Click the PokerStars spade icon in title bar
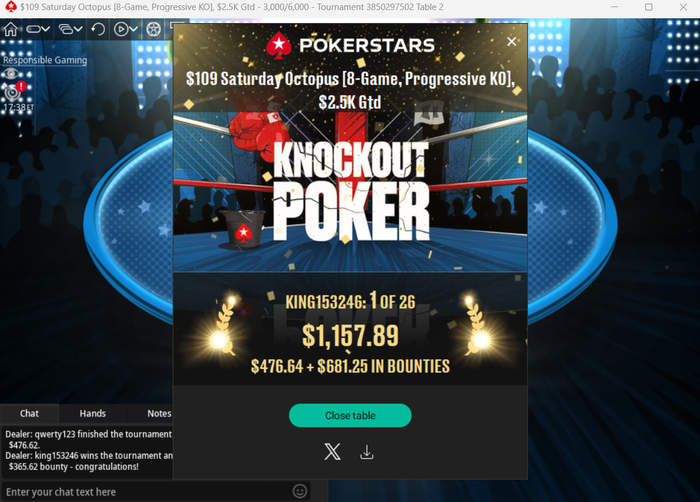This screenshot has height=502, width=700. coord(10,7)
